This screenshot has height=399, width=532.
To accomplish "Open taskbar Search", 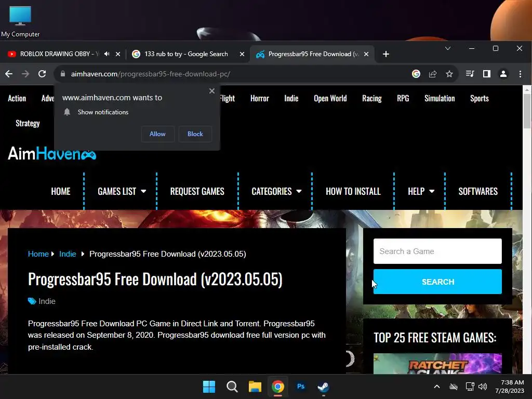I will [232, 387].
